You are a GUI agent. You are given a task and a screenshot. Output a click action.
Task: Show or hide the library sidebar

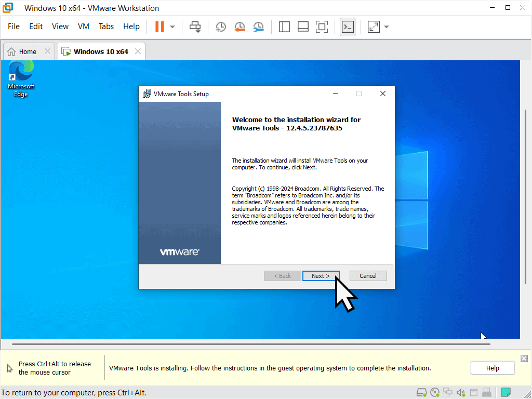(284, 27)
